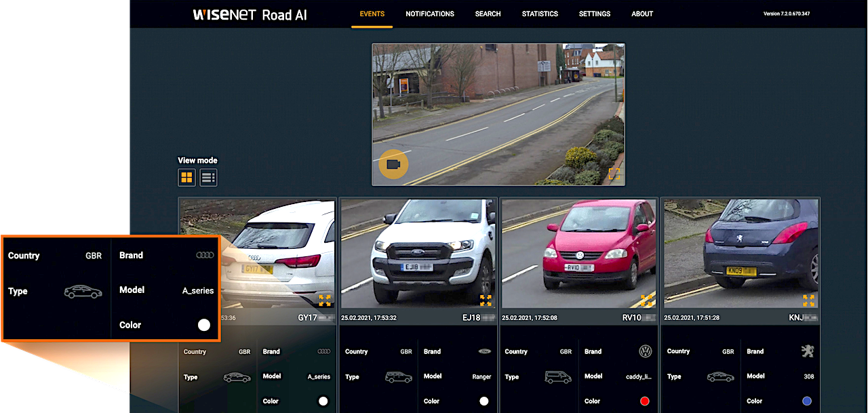Switch to grid view mode

coord(186,178)
